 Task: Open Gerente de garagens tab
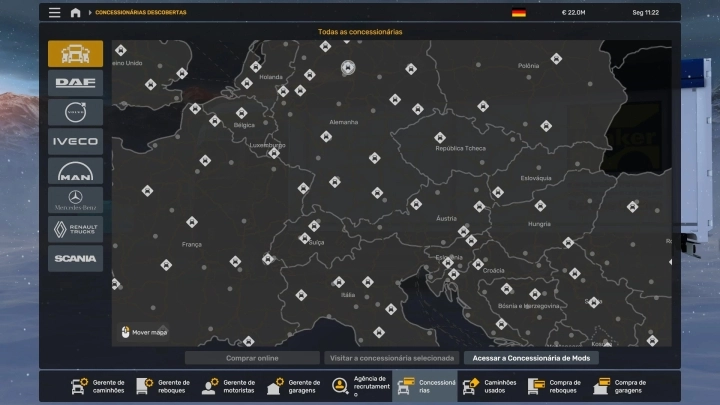[x=293, y=386]
